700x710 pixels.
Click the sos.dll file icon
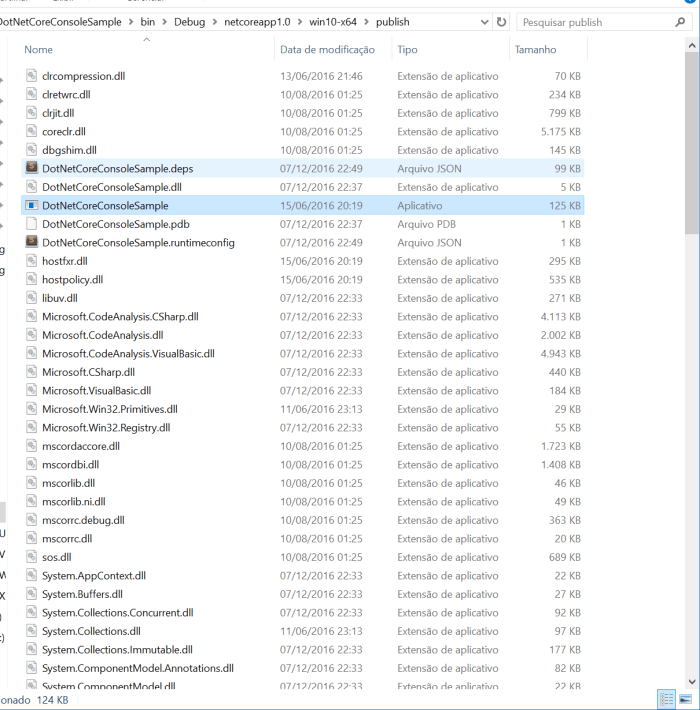(31, 557)
